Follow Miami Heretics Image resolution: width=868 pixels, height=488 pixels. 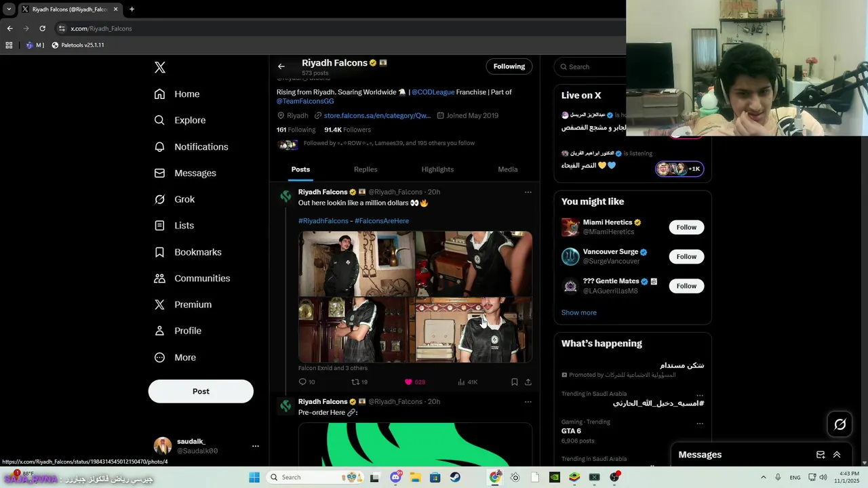click(686, 227)
